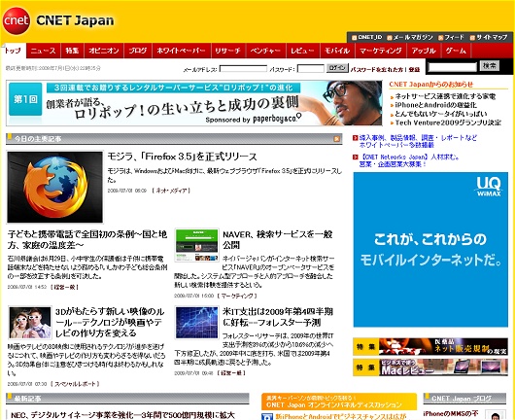This screenshot has height=420, width=515.
Task: Open the リサーチ tab
Action: pos(227,51)
